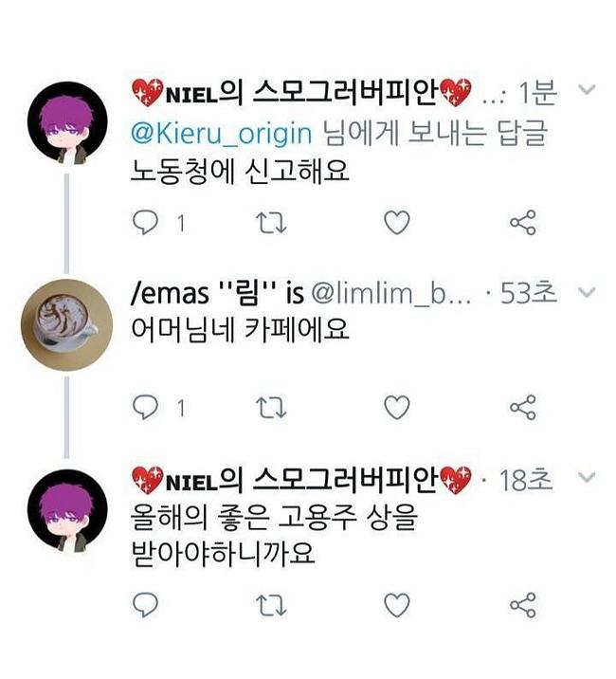This screenshot has width=616, height=679.
Task: Like the 올해의 좋은 고용주 tweet
Action: [396, 604]
